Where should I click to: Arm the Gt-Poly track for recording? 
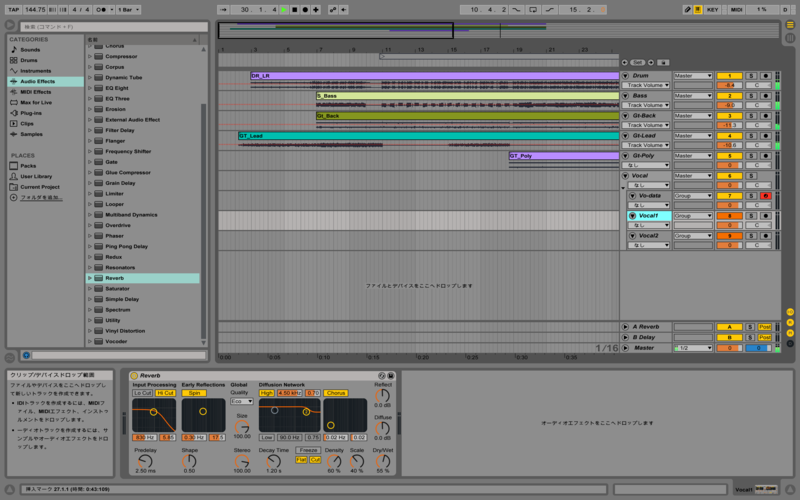(765, 156)
